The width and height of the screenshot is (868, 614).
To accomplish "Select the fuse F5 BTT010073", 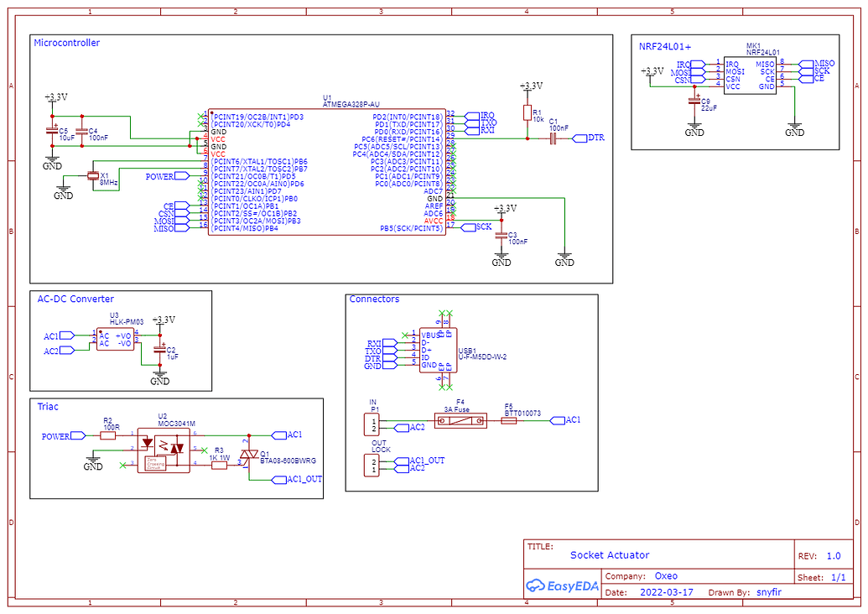I will (508, 419).
